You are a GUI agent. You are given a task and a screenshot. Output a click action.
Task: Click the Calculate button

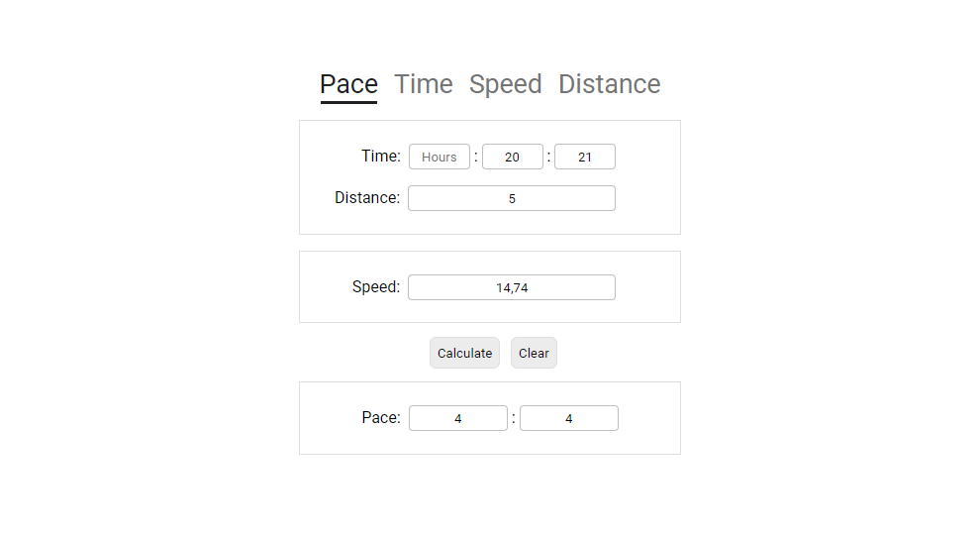click(464, 353)
